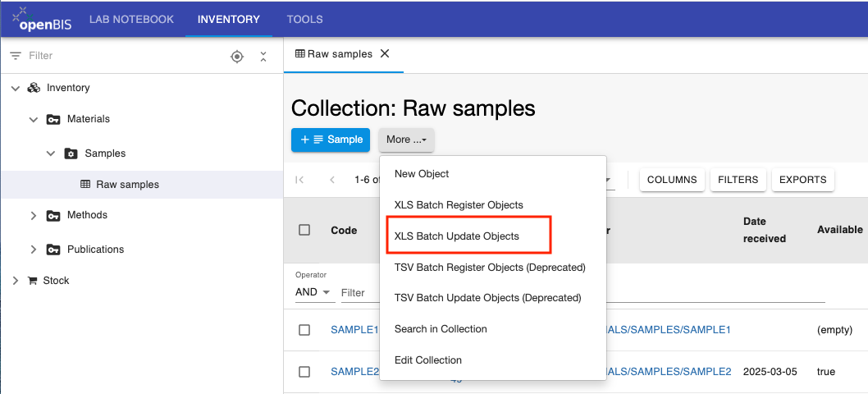Sort by Date received column header
The height and width of the screenshot is (394, 868).
tap(765, 230)
